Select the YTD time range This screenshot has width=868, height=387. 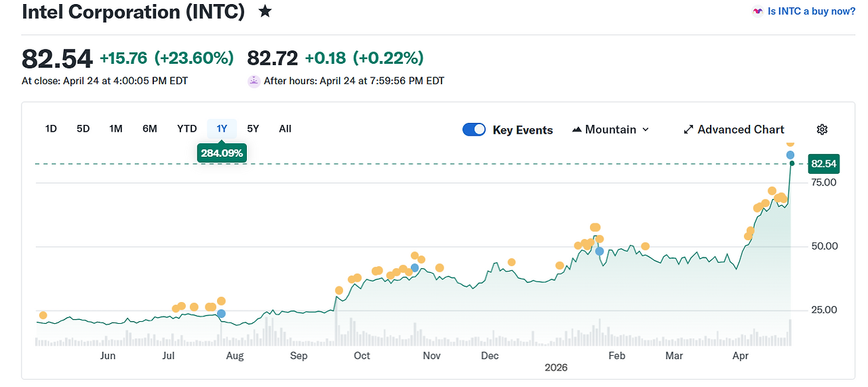pos(187,128)
